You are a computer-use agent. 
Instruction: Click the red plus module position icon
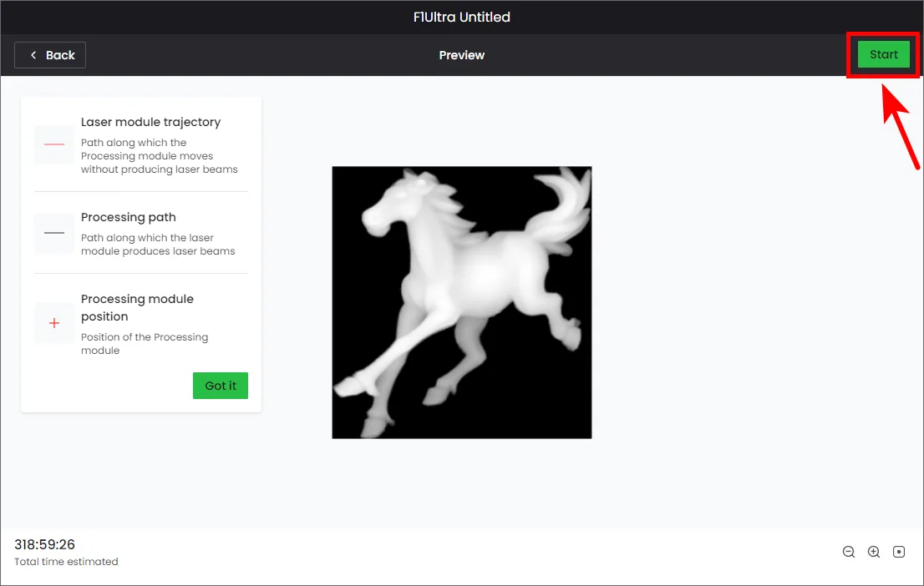[54, 323]
